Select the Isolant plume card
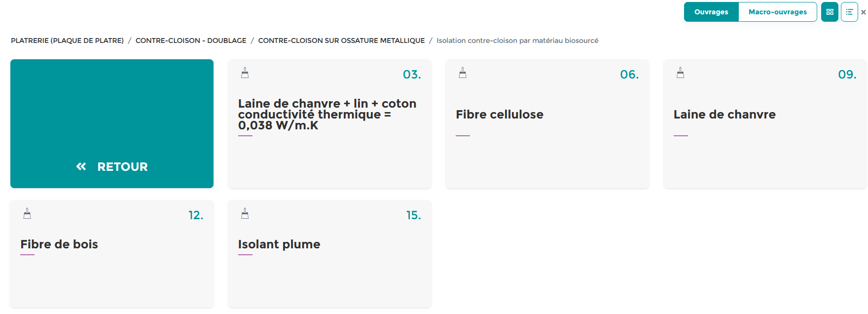Screen dimensions: 868x314 [329, 254]
